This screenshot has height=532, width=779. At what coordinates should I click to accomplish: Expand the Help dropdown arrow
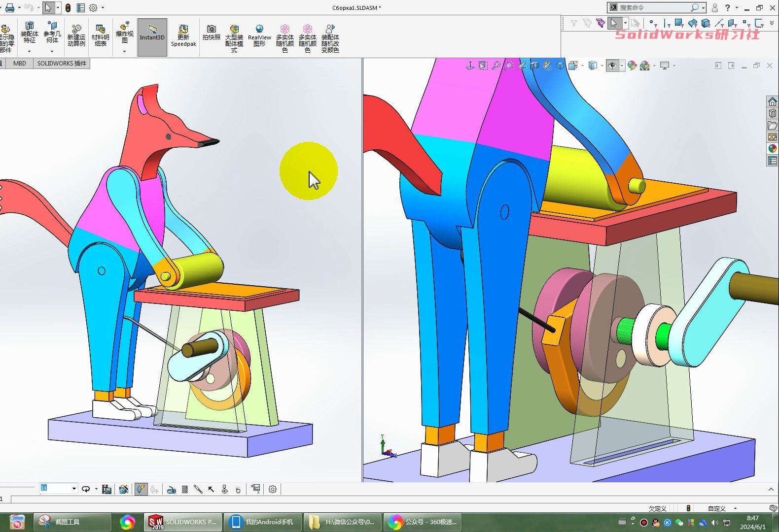pyautogui.click(x=737, y=8)
